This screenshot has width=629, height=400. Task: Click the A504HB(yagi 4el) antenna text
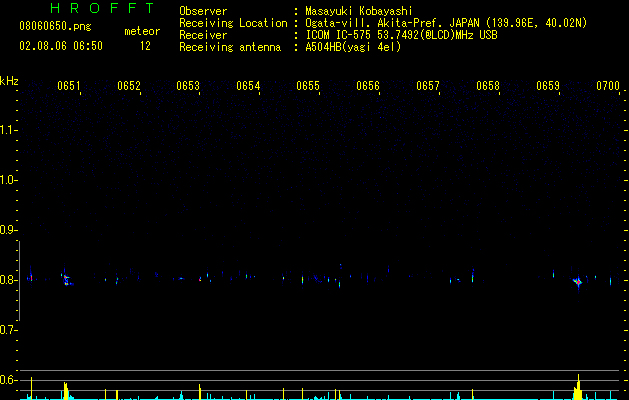click(353, 47)
